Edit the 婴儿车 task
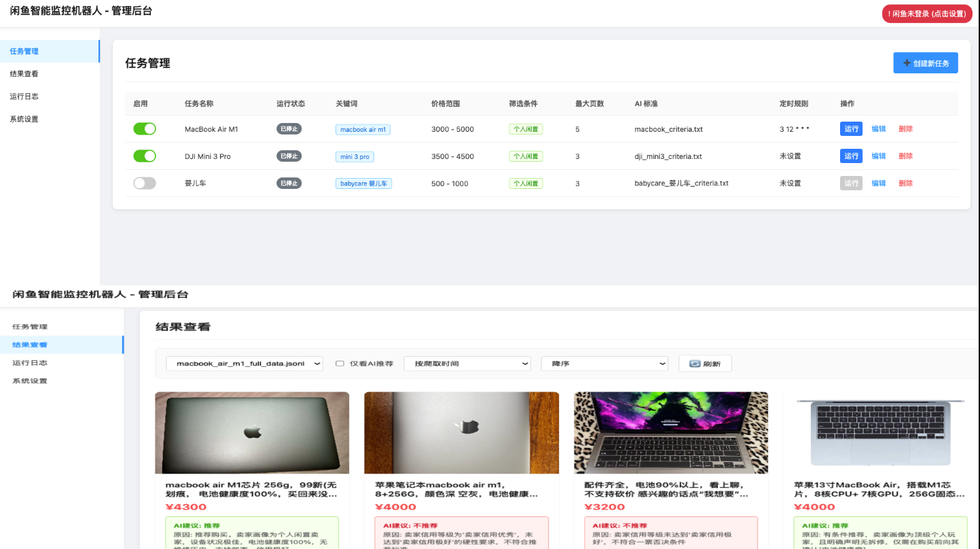980x549 pixels. tap(879, 183)
